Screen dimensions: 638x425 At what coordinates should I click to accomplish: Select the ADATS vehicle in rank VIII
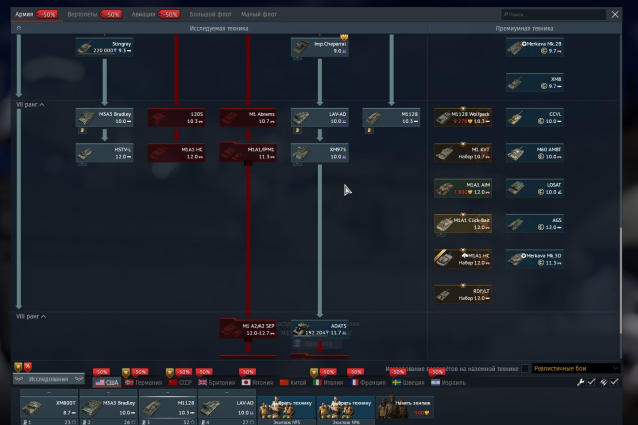[319, 329]
